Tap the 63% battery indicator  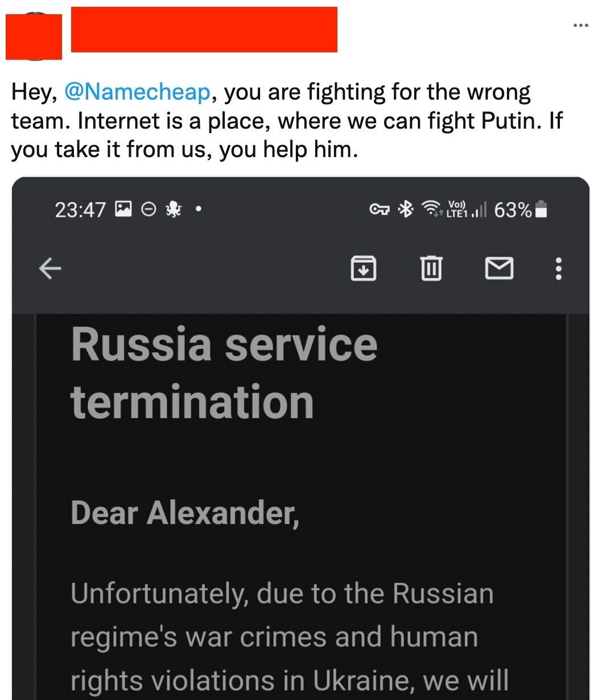(x=520, y=210)
